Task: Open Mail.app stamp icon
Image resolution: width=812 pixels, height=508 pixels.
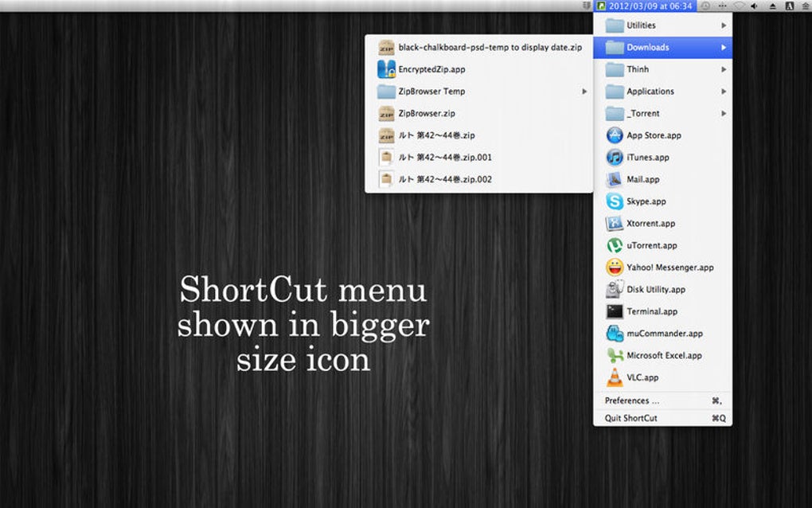Action: coord(615,179)
